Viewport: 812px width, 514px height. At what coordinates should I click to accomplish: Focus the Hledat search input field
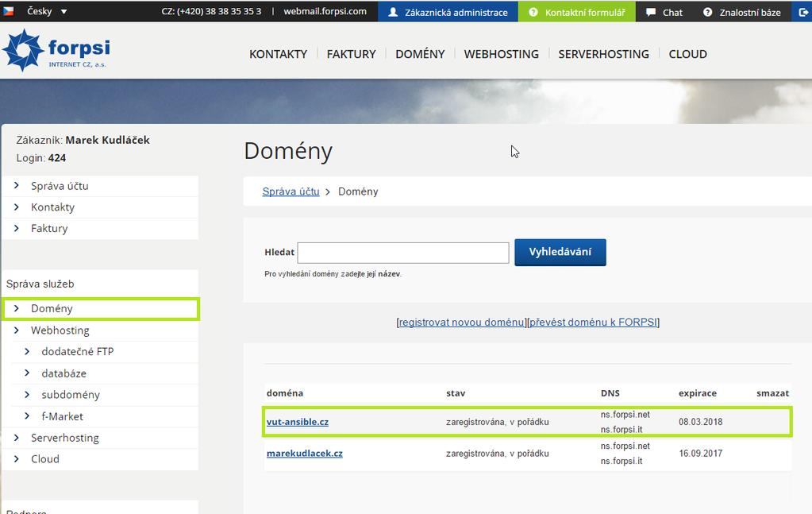(x=403, y=253)
